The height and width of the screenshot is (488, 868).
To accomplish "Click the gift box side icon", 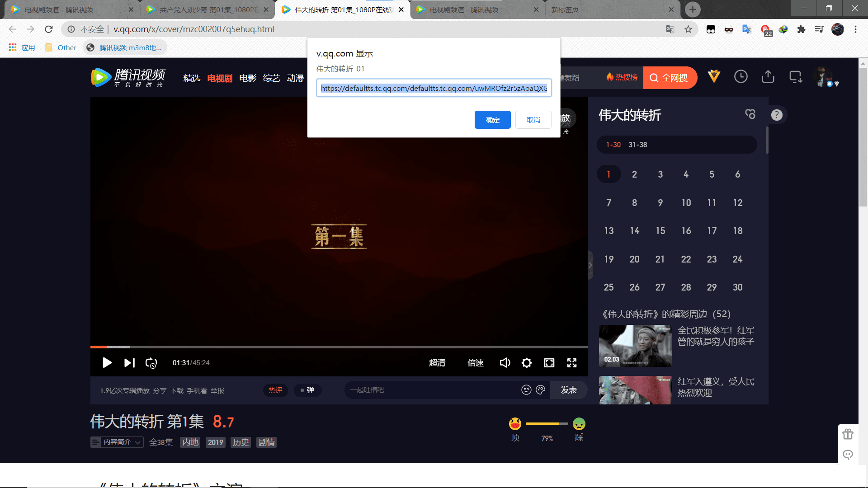I will coord(848,434).
